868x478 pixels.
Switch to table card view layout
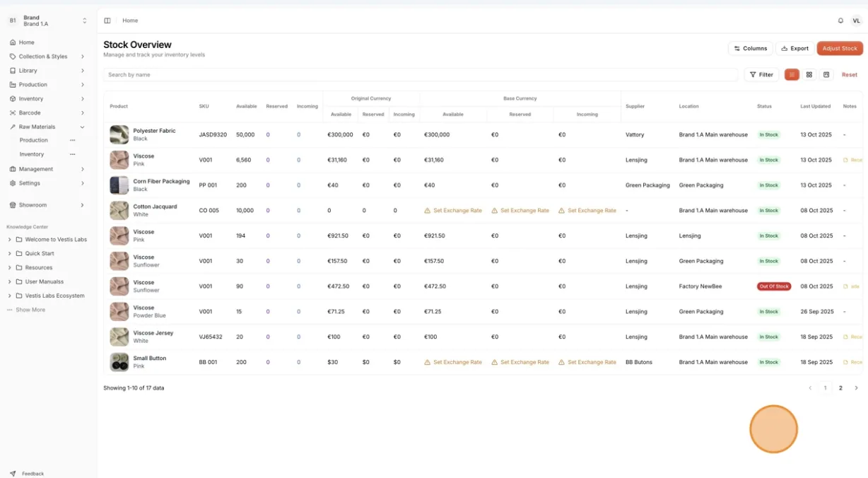826,74
